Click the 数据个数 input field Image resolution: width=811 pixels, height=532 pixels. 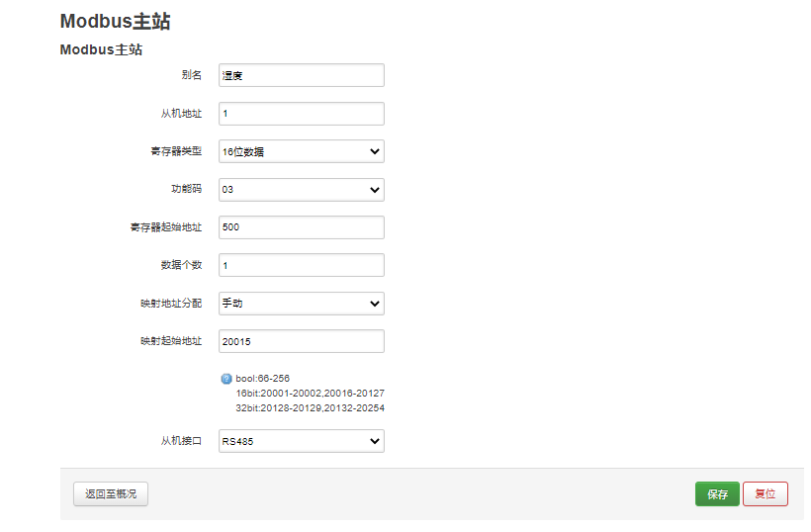coord(301,265)
